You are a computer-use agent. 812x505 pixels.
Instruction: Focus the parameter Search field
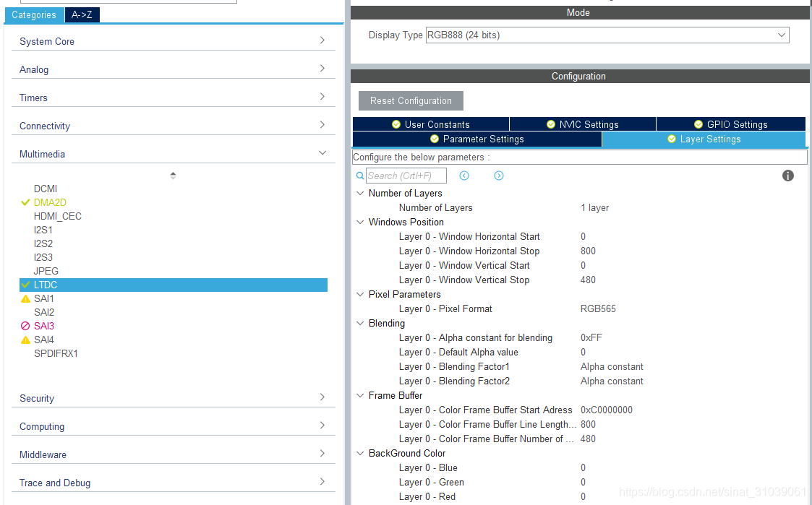click(406, 176)
